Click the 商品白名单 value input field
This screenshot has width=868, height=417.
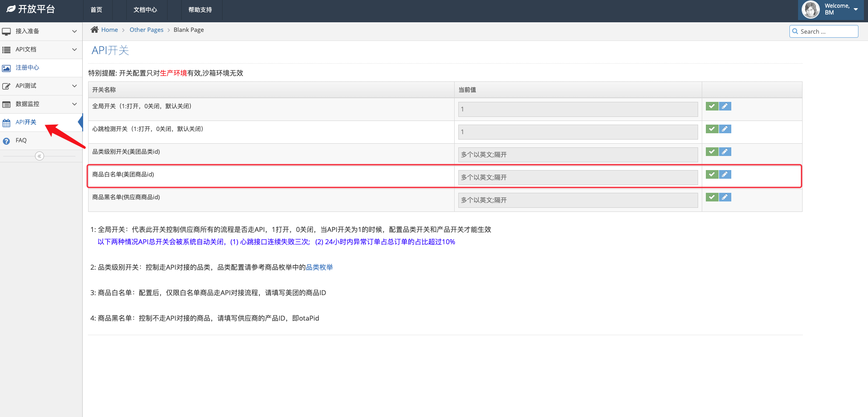pyautogui.click(x=578, y=177)
